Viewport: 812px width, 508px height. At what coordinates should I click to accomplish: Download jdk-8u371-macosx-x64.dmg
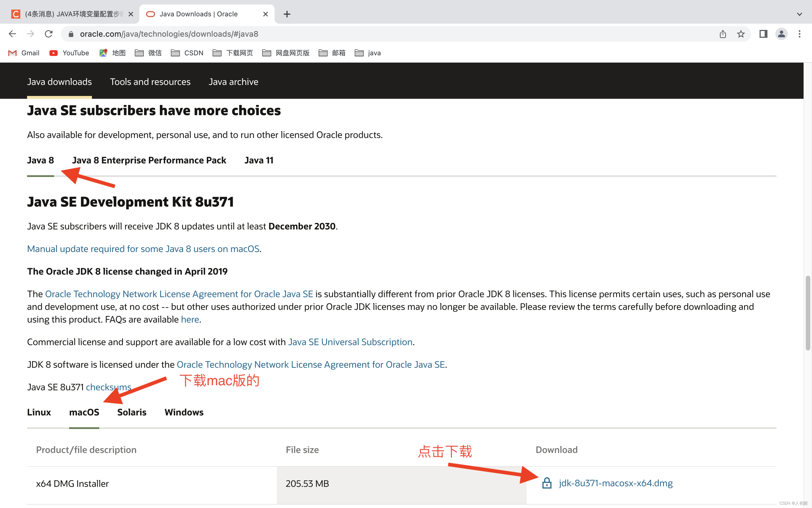click(616, 483)
